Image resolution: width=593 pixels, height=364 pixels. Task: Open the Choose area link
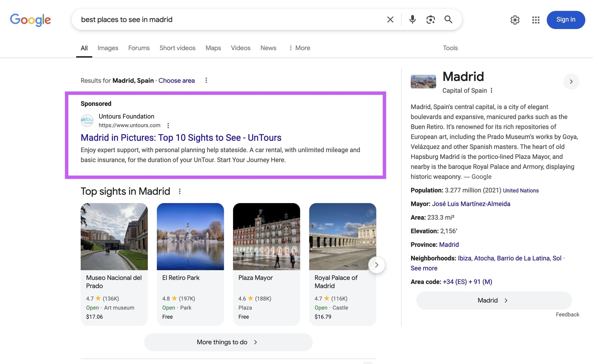coord(176,80)
